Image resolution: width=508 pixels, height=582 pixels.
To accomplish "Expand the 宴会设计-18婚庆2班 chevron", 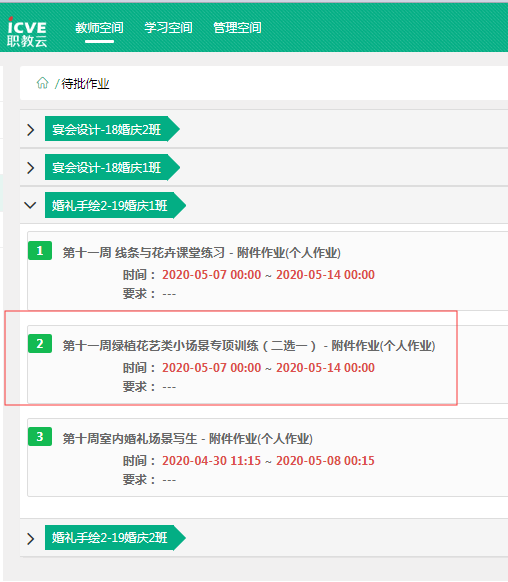I will click(30, 130).
